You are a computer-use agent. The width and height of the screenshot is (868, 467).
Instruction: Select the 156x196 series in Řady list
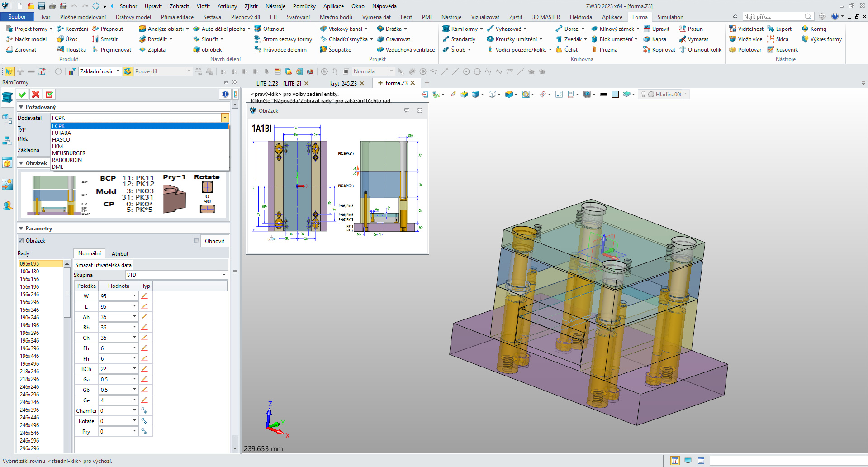point(29,287)
